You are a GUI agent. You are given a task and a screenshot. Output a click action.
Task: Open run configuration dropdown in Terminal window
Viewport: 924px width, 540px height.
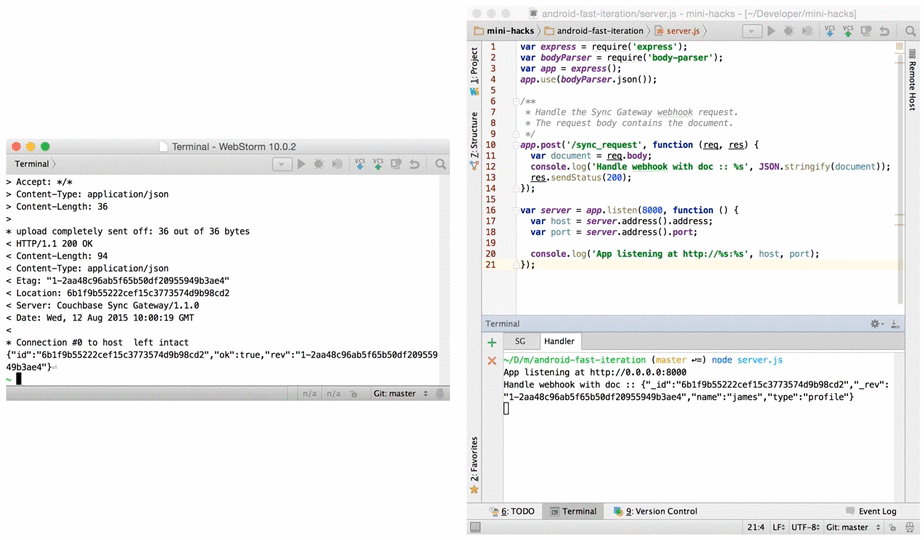[282, 164]
